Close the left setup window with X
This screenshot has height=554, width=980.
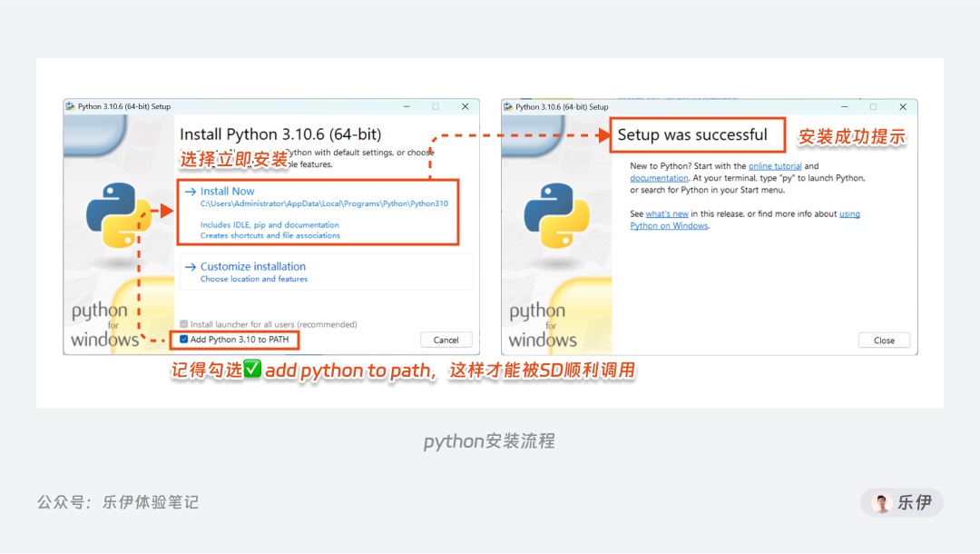tap(465, 107)
